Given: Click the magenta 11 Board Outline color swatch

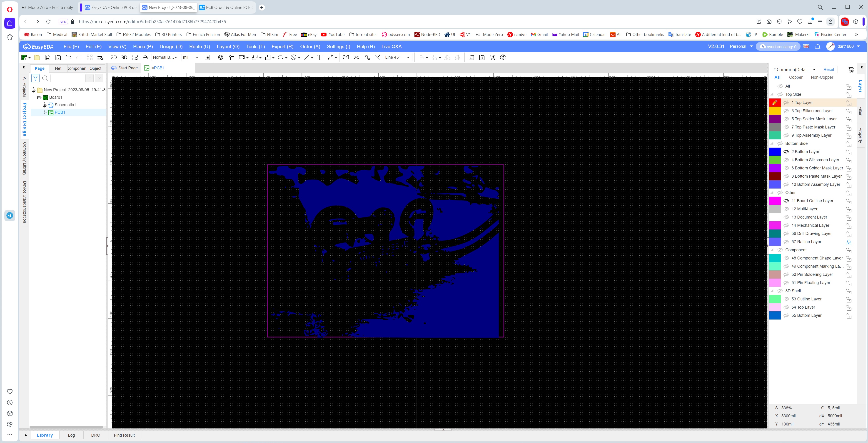Looking at the screenshot, I should click(x=775, y=201).
